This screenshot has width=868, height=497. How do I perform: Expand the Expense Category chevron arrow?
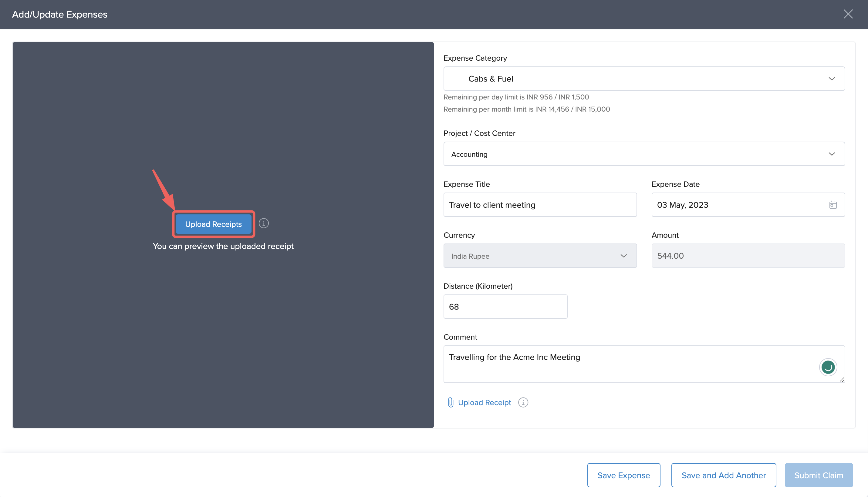pos(832,79)
